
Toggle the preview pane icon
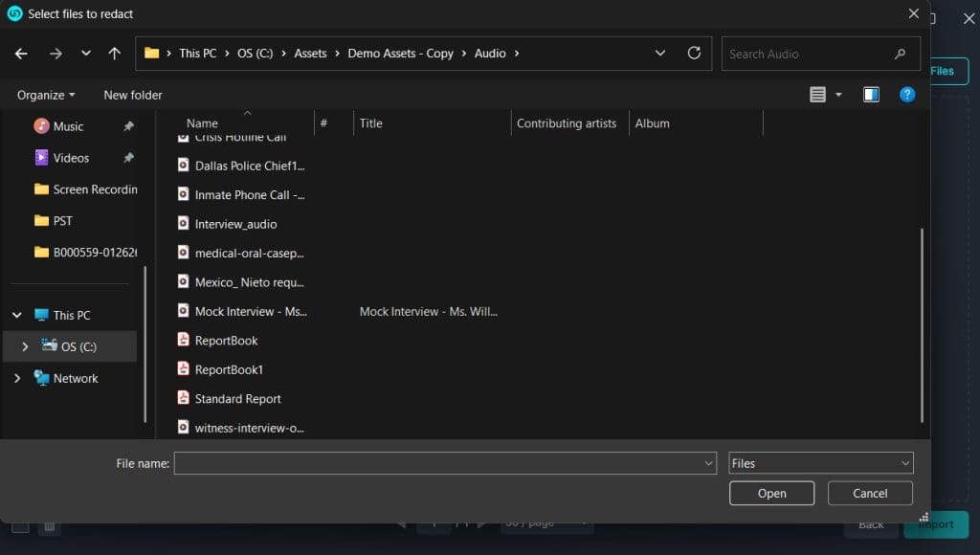click(x=871, y=95)
